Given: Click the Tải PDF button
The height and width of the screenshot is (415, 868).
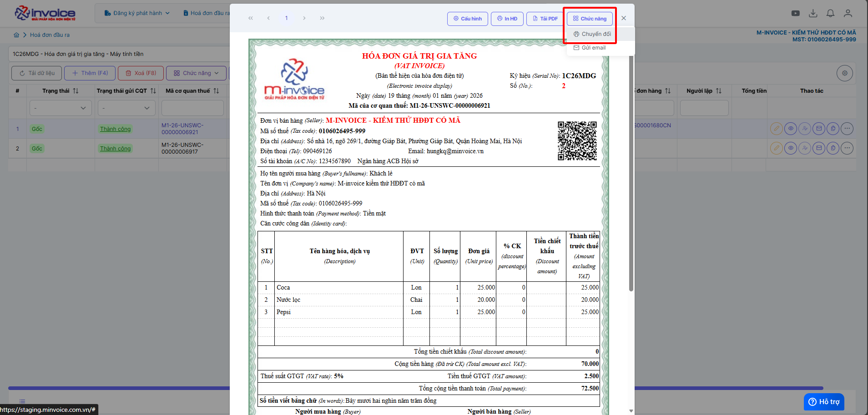Looking at the screenshot, I should (545, 19).
